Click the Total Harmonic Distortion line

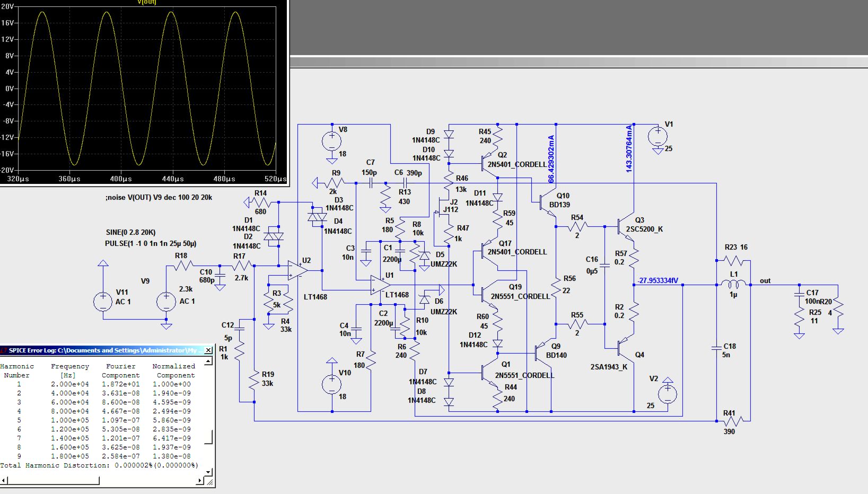point(99,465)
